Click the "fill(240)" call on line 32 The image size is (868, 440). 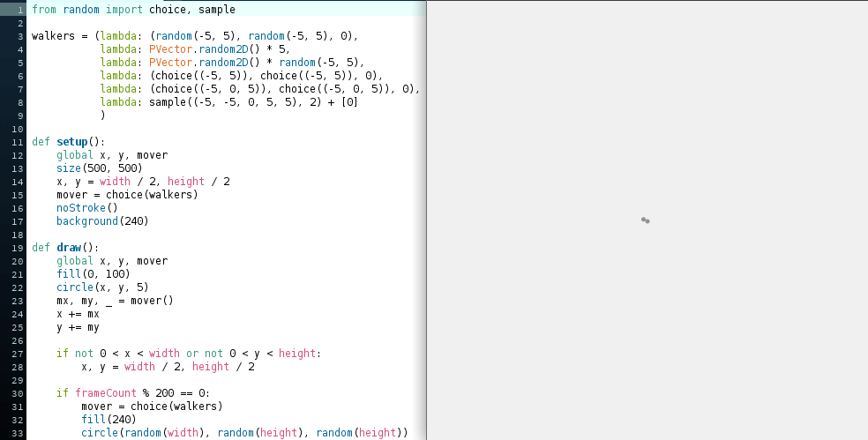(109, 420)
